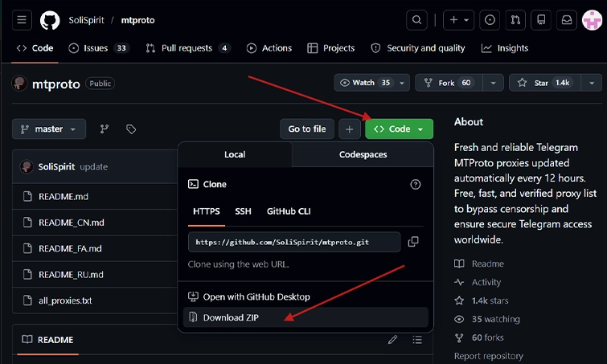Screen dimensions: 607x364
Task: Open Readme link in About sidebar
Action: pos(479,264)
